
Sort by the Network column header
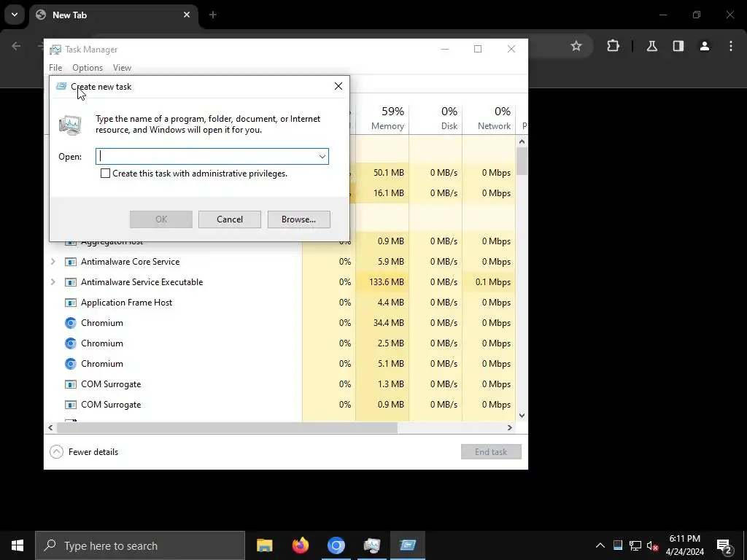coord(489,118)
